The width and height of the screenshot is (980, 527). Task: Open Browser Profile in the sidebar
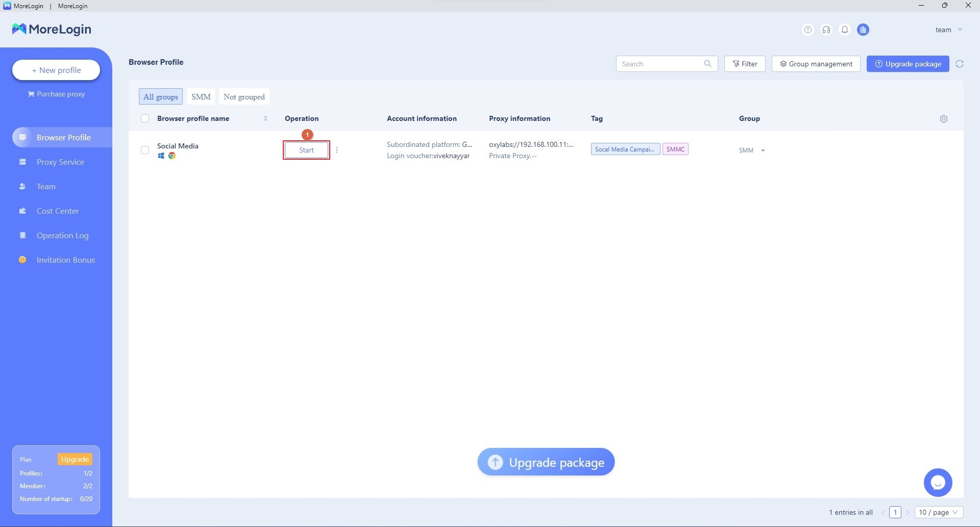tap(62, 137)
